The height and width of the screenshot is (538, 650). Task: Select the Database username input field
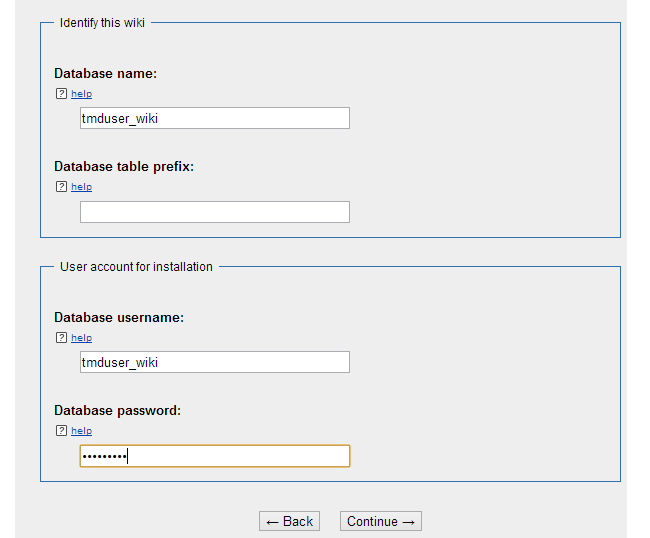(x=215, y=363)
